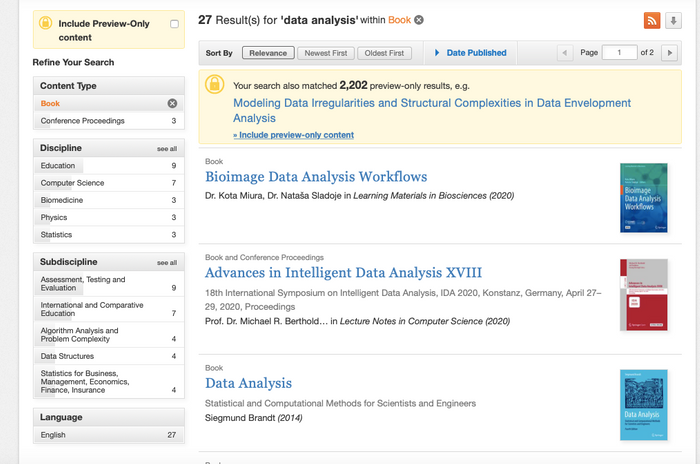700x464 pixels.
Task: Filter by Statistics for Business, Management, Economics
Action: (x=108, y=381)
